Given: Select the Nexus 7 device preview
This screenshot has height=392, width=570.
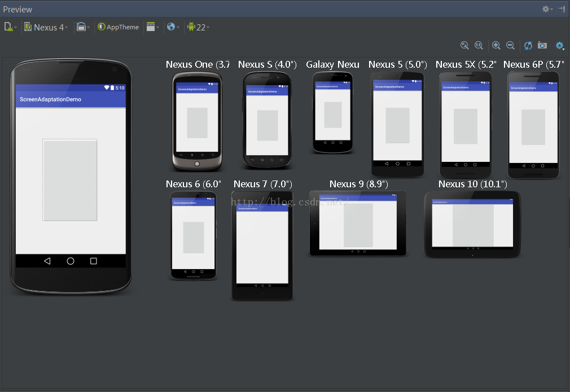Looking at the screenshot, I should tap(262, 245).
